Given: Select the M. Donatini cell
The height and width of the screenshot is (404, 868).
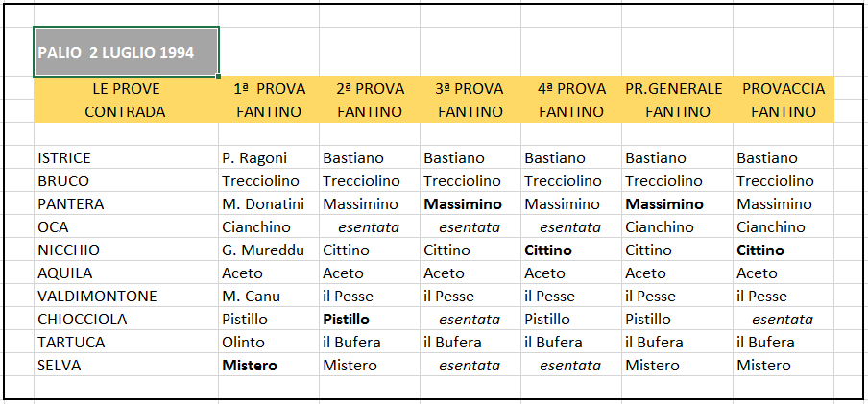Looking at the screenshot, I should 269,204.
